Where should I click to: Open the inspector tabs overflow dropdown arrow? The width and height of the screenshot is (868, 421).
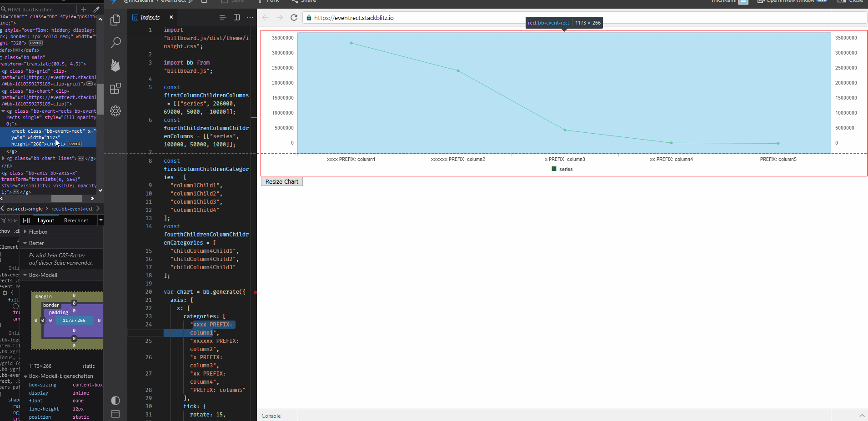(x=100, y=220)
